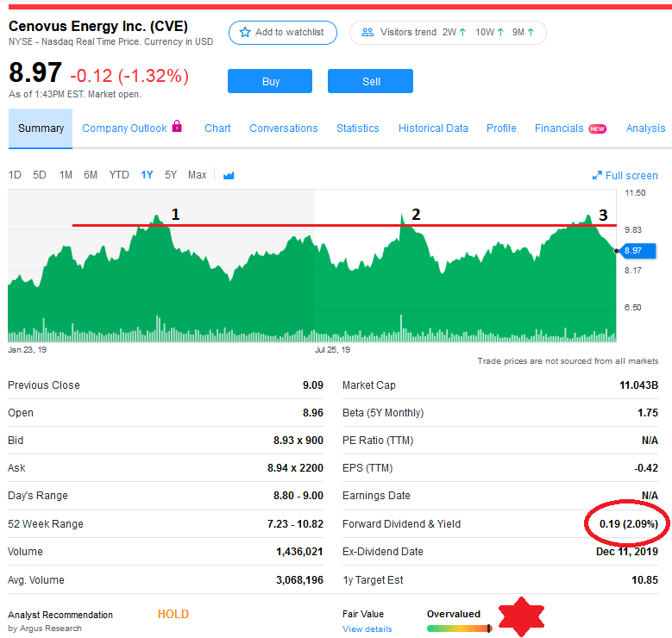The image size is (672, 638).
Task: Set chart range to 6M
Action: (91, 175)
